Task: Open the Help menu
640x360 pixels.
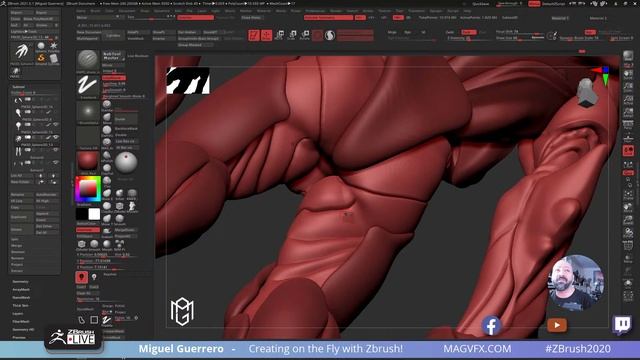Action: 467,11
